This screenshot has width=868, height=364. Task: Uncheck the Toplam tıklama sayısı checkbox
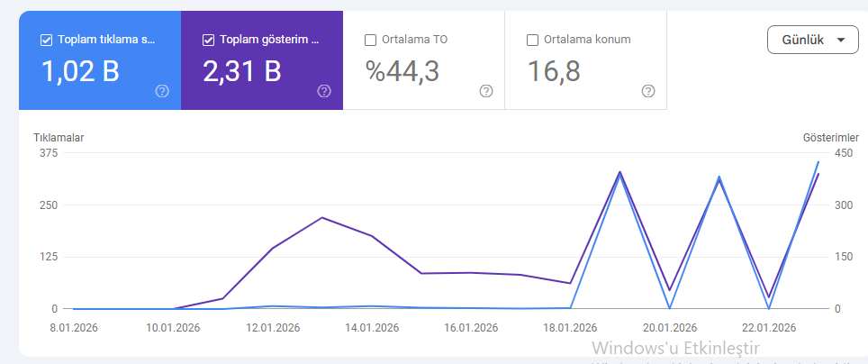[47, 40]
